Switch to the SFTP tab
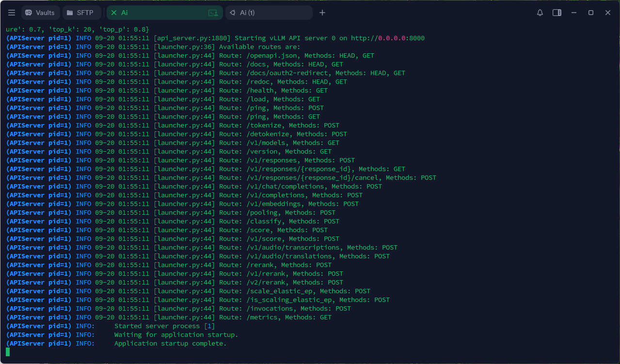The width and height of the screenshot is (620, 364). coord(81,13)
